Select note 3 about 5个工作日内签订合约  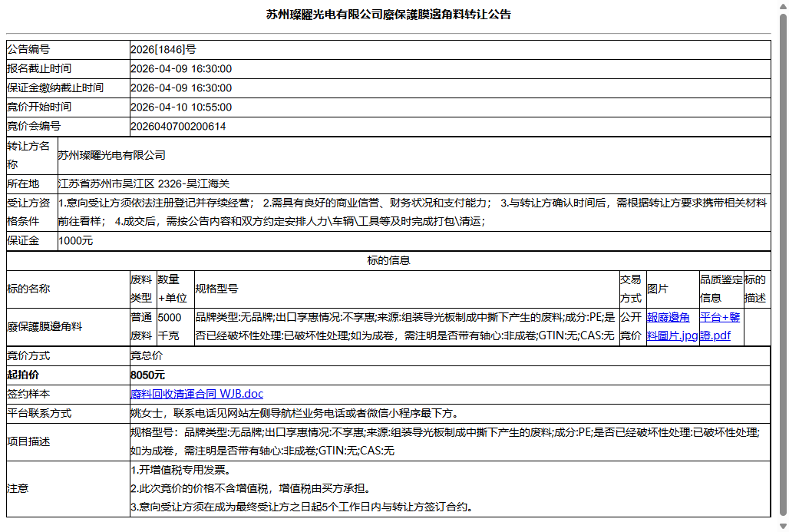click(302, 507)
